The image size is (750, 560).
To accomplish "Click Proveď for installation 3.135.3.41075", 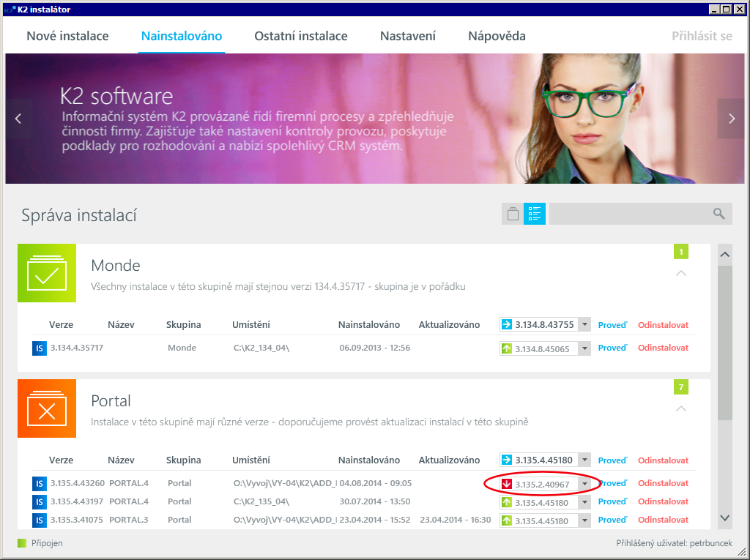I will tap(612, 519).
